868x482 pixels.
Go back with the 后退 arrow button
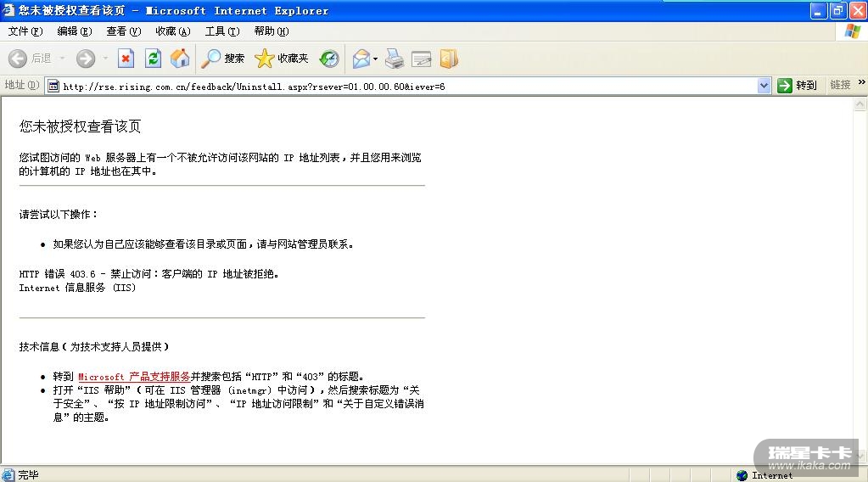[x=29, y=58]
